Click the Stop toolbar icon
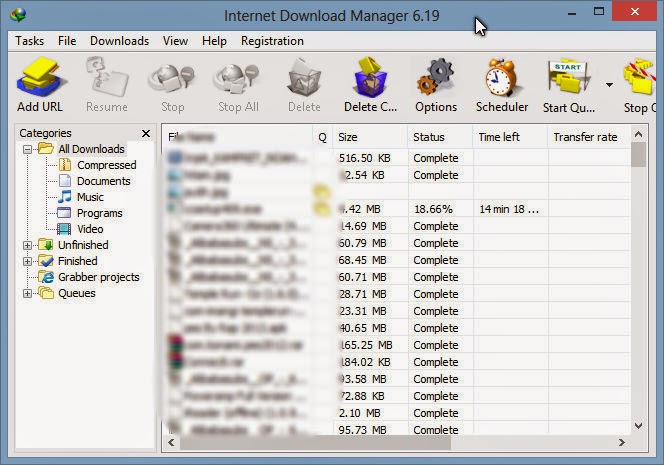Viewport: 664px width, 465px height. [172, 78]
